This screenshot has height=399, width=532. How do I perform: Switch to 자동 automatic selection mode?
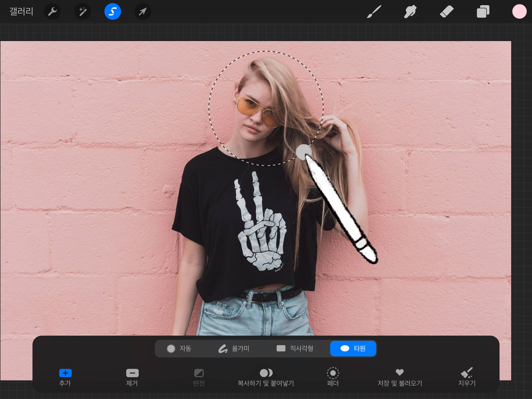[179, 348]
